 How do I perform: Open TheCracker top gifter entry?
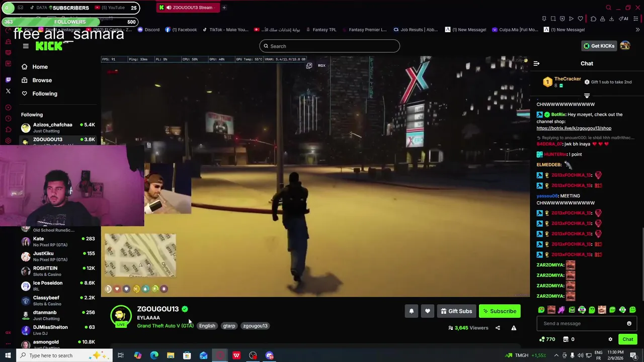(562, 82)
